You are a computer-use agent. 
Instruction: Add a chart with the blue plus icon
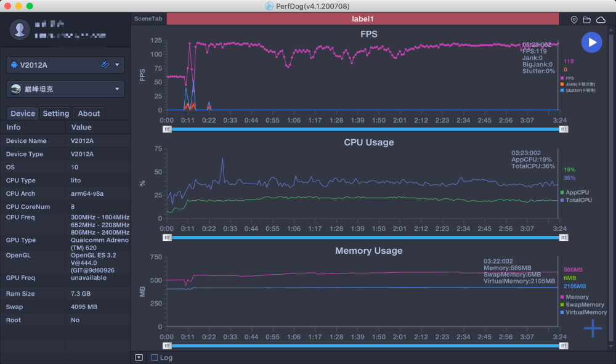593,328
